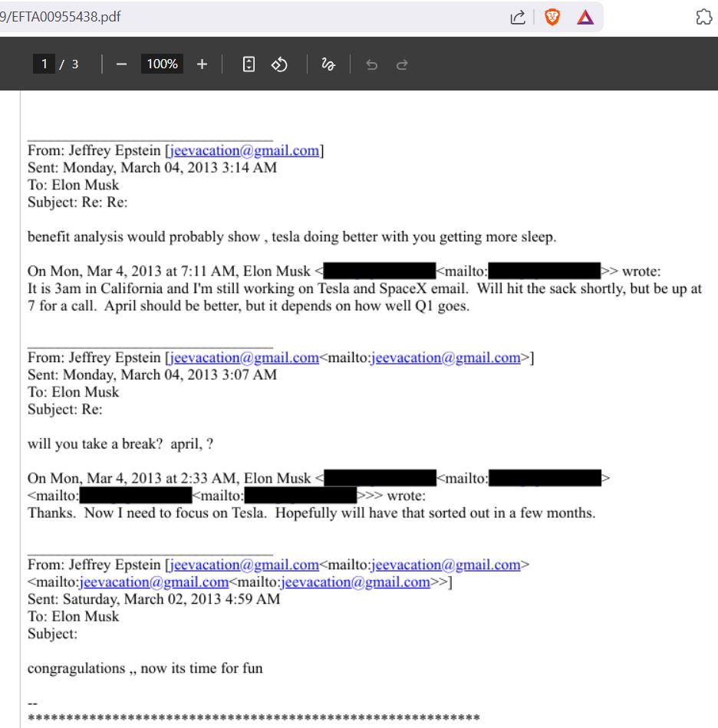Viewport: 718px width, 728px height.
Task: Open Brave Shields lion icon
Action: [x=552, y=17]
